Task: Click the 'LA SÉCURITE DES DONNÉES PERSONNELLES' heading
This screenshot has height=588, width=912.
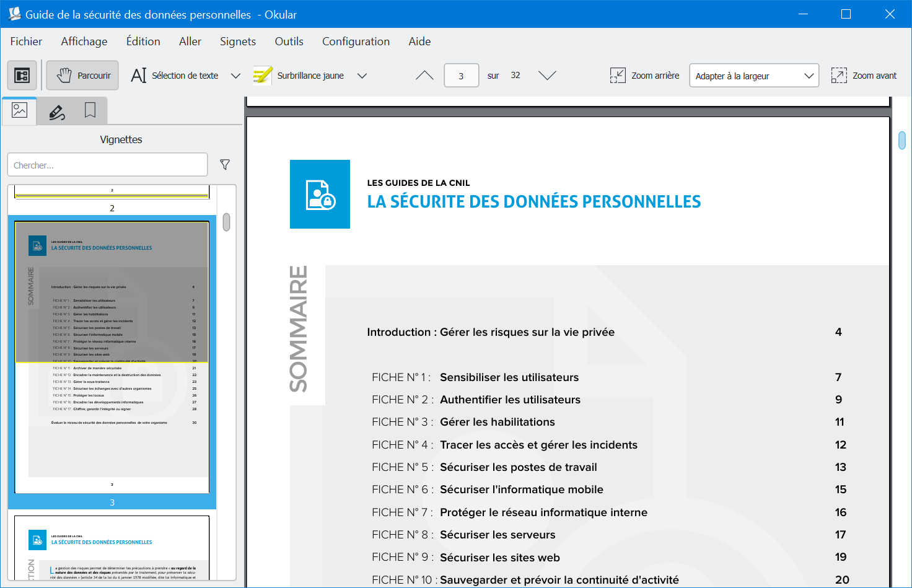Action: [x=534, y=202]
